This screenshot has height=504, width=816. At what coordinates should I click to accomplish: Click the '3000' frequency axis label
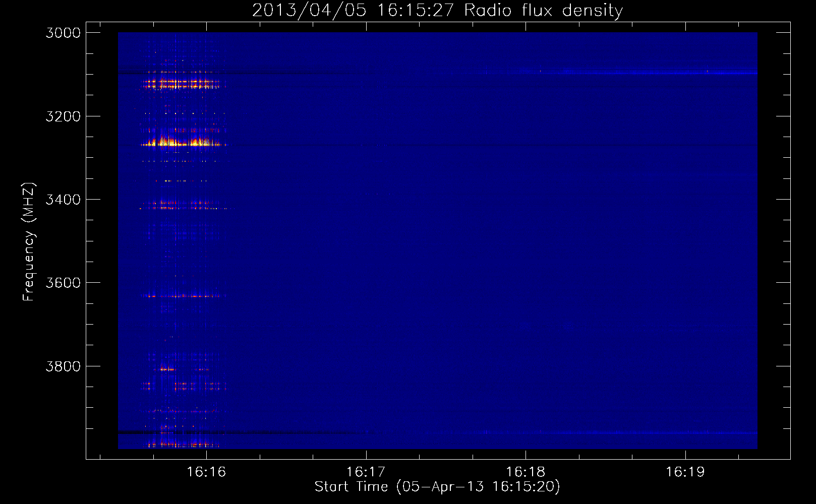pos(63,33)
